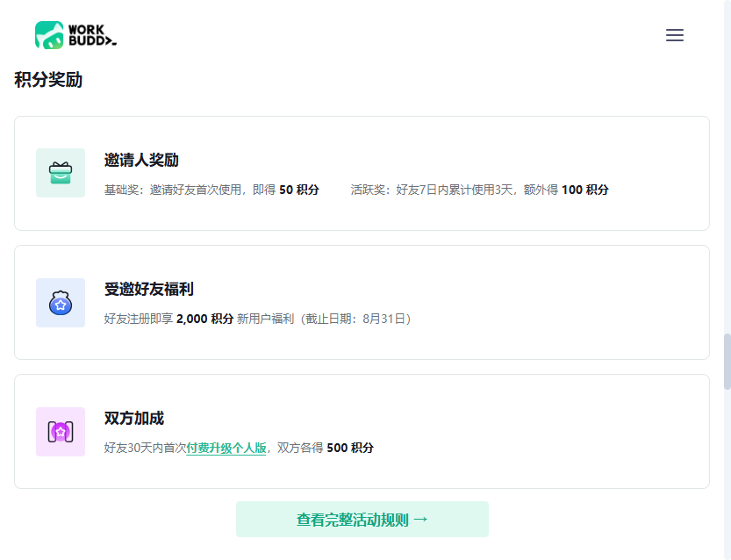
Task: Click the green gift box icon
Action: (61, 173)
